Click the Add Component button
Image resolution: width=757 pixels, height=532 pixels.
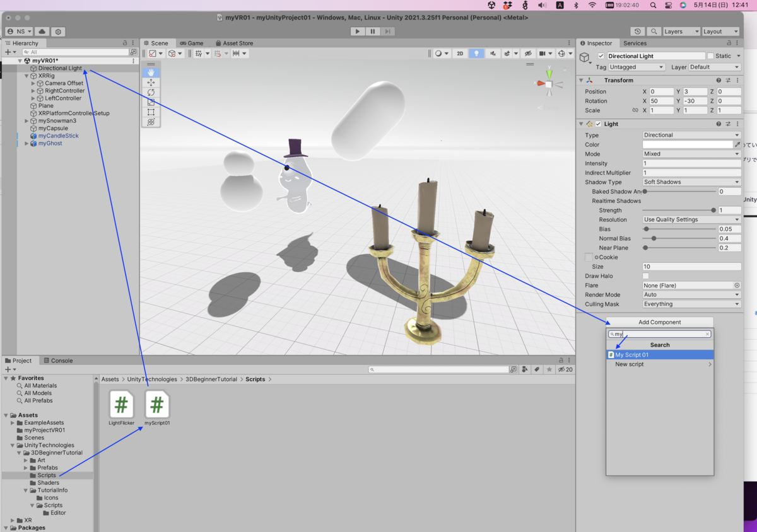(x=659, y=322)
